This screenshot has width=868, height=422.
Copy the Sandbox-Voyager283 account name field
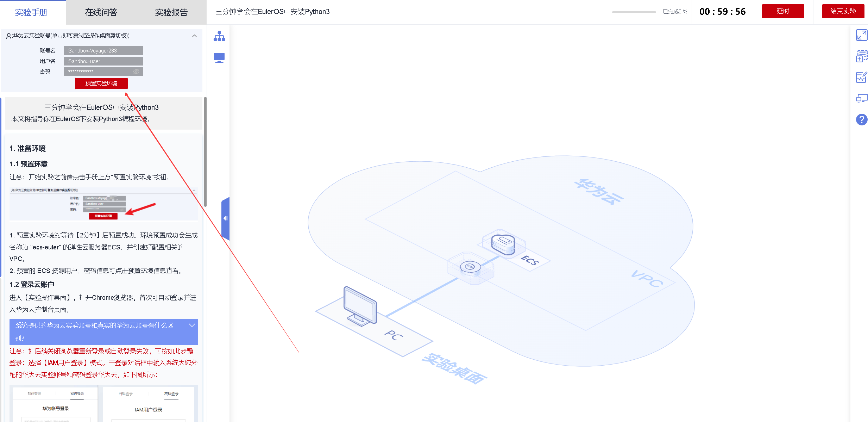pos(103,51)
